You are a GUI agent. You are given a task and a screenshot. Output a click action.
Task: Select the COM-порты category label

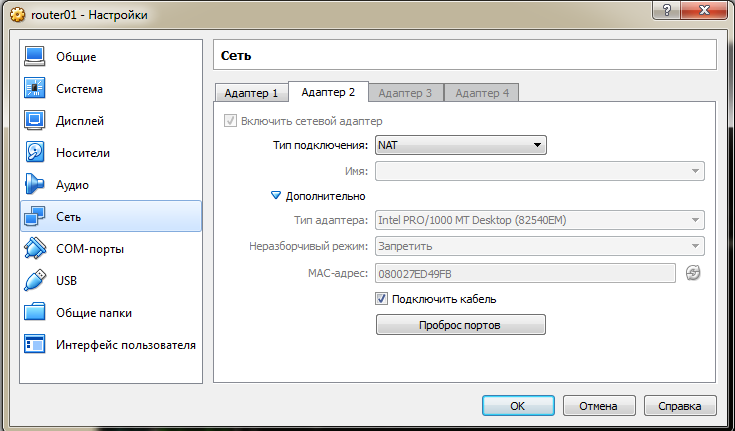[x=90, y=249]
